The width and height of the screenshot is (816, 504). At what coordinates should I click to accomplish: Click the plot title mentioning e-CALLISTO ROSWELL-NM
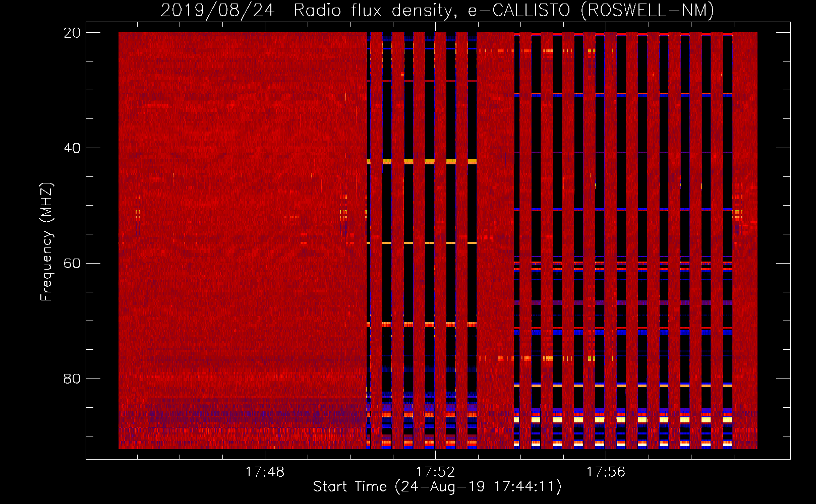point(437,10)
